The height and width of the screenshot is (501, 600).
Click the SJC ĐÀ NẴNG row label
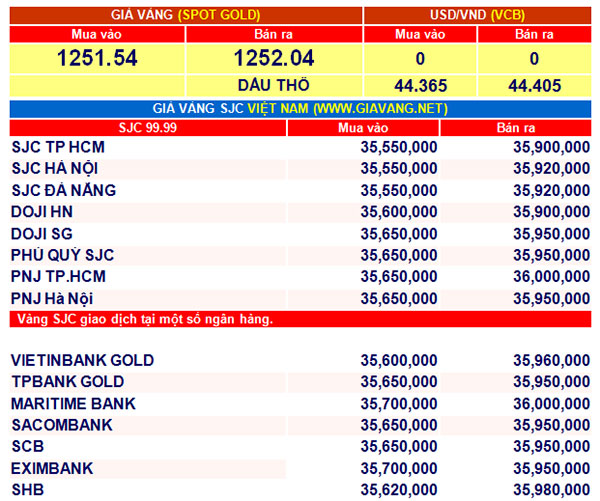[63, 190]
